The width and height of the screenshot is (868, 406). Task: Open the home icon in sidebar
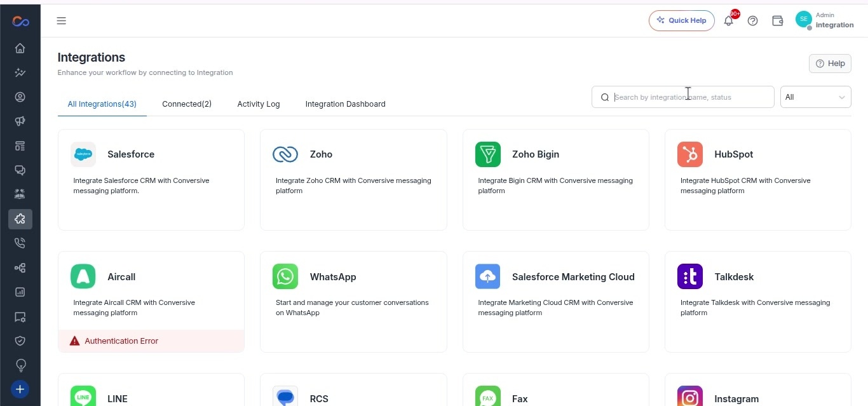click(x=20, y=48)
